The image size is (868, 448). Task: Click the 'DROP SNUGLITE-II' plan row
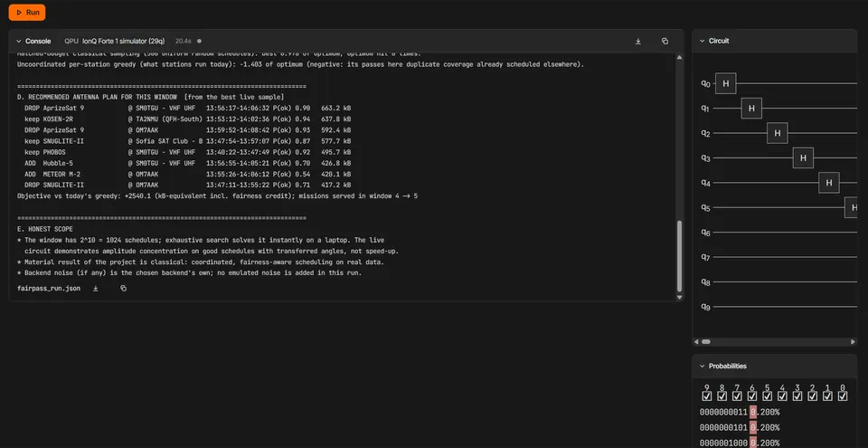(x=188, y=186)
